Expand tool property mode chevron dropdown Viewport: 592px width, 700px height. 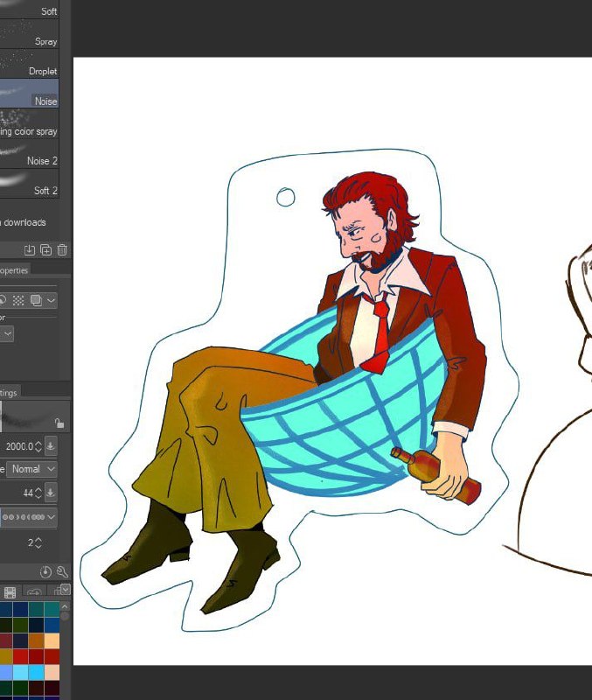[x=52, y=300]
